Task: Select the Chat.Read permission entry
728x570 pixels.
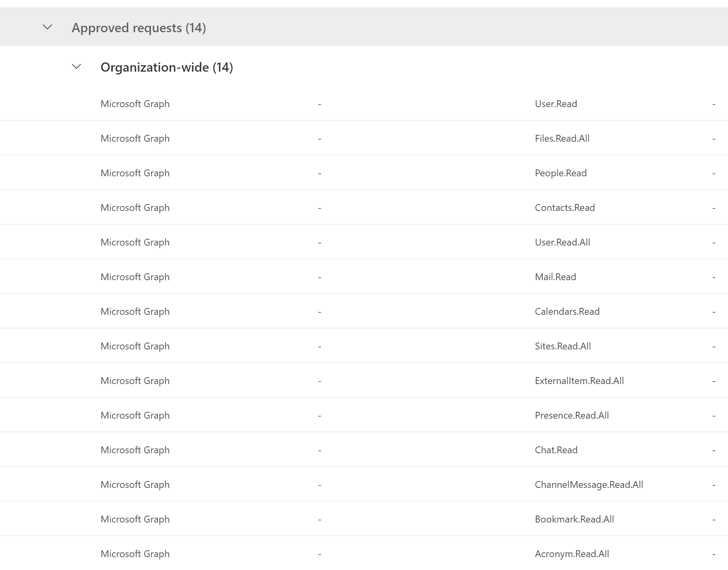Action: click(x=556, y=450)
